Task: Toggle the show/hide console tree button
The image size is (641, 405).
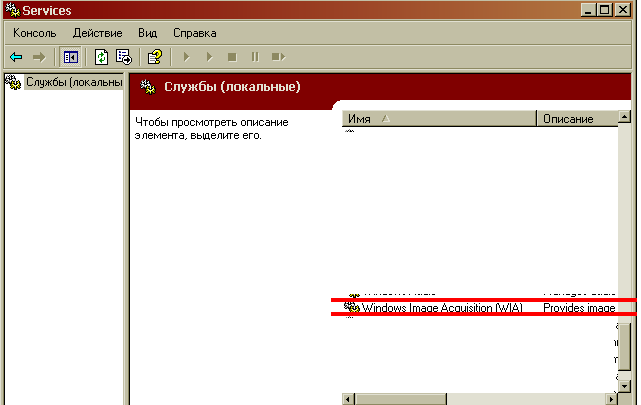Action: point(71,57)
